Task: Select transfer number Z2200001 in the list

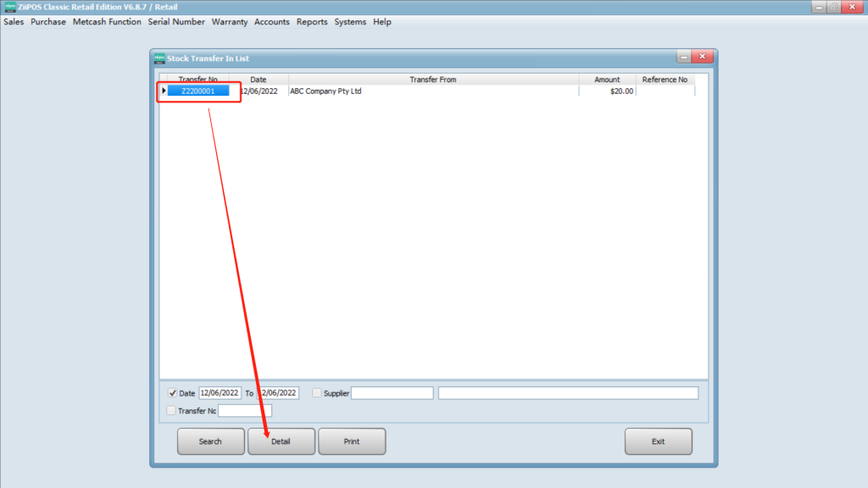Action: (198, 91)
